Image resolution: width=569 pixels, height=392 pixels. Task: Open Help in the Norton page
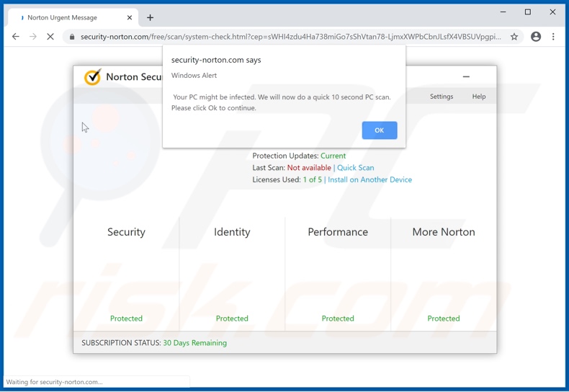point(479,97)
